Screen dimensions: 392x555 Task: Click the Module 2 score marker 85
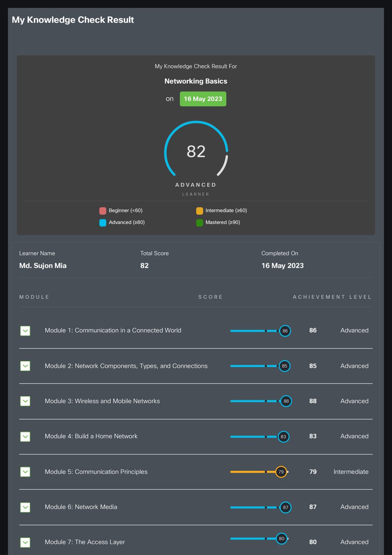tap(284, 366)
